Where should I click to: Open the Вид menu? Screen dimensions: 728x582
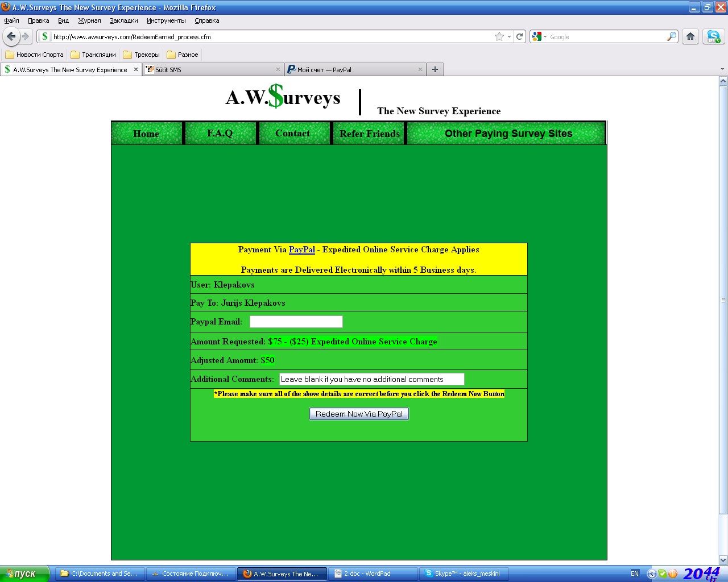tap(63, 20)
